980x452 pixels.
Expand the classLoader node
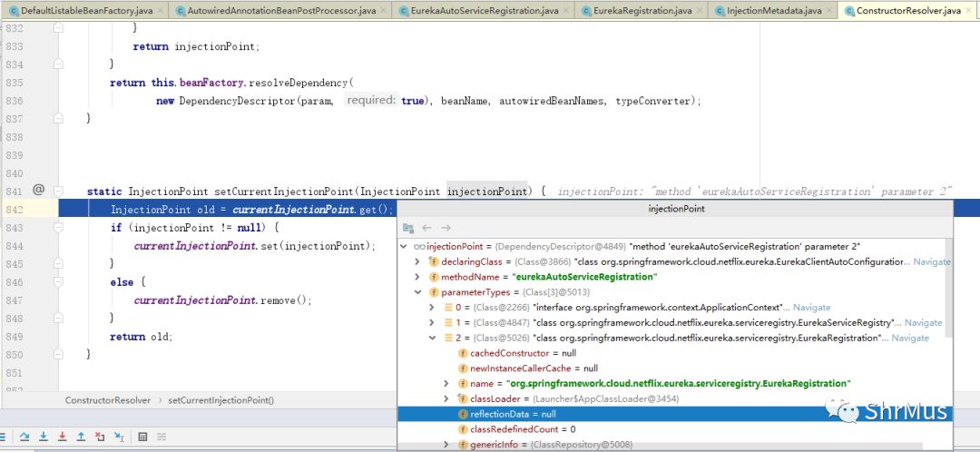tap(446, 398)
